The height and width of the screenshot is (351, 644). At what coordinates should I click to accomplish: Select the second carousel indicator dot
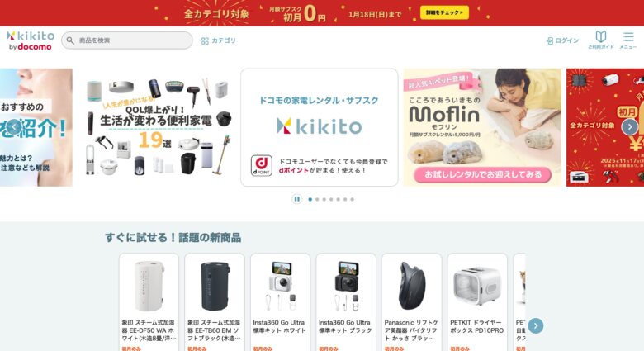point(317,199)
